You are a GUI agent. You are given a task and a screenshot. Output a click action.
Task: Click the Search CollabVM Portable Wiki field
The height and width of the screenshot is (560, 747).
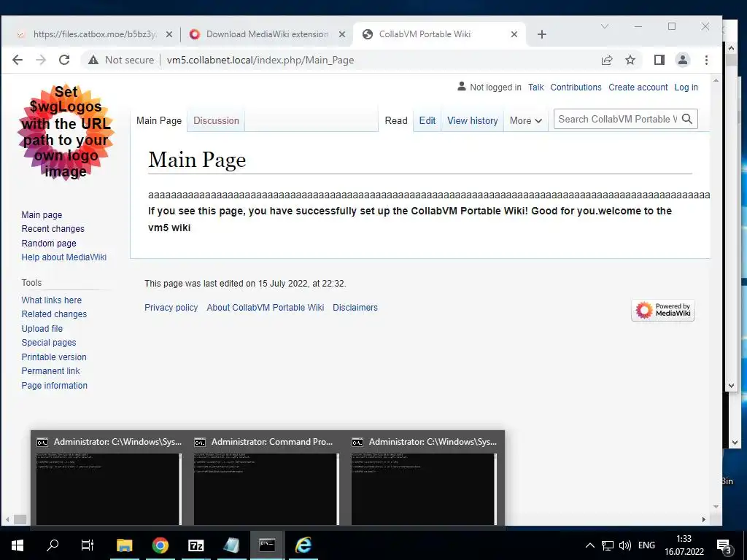(617, 119)
